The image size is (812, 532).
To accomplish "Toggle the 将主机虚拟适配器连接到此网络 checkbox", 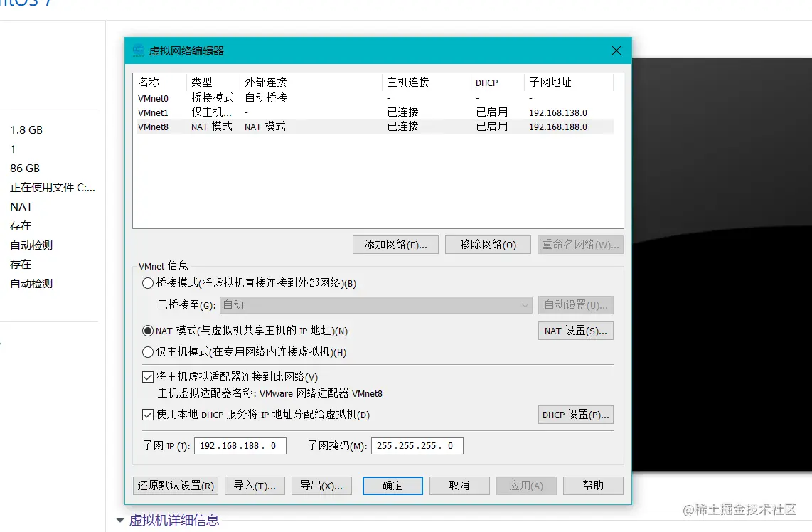I will click(x=147, y=376).
